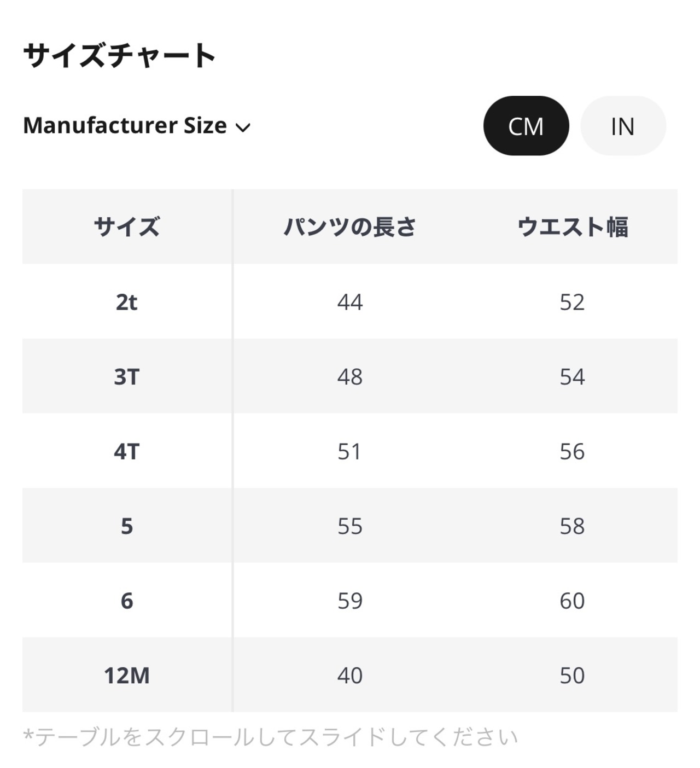Screen dimensions: 700x768
Task: Click pants length value 48
Action: point(349,377)
